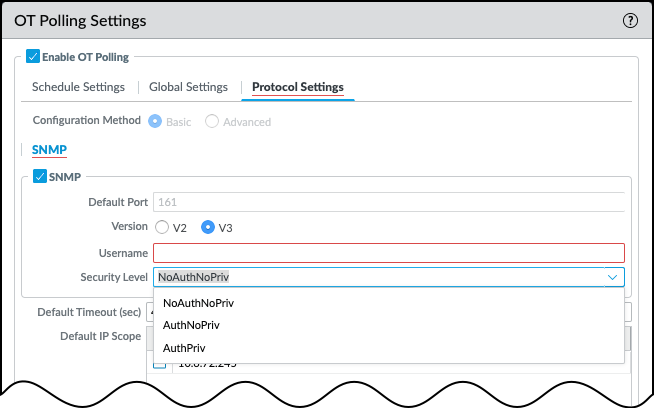Viewport: 654px width, 408px height.
Task: Switch to the Global Settings tab
Action: [188, 87]
